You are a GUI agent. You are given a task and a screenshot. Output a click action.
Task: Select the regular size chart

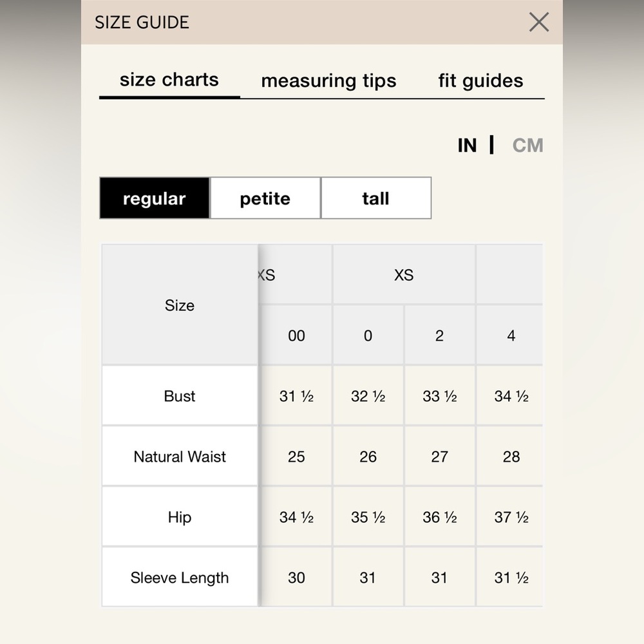tap(155, 198)
